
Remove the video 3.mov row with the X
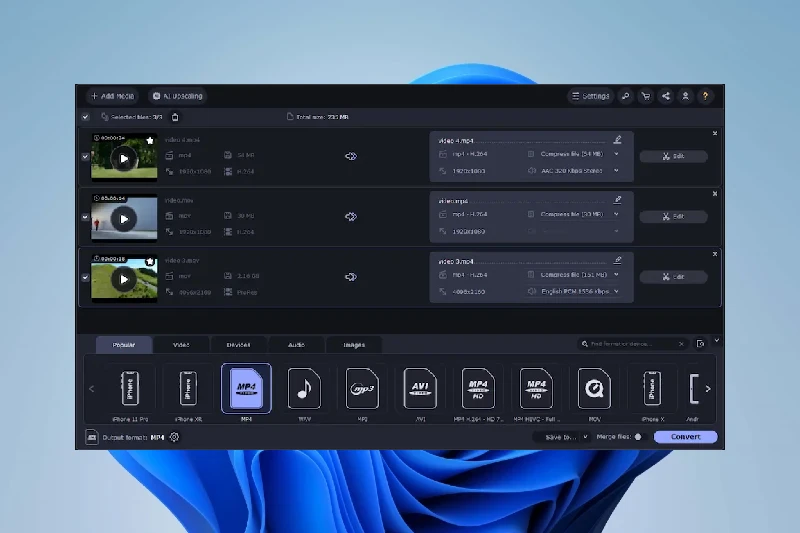click(x=715, y=254)
